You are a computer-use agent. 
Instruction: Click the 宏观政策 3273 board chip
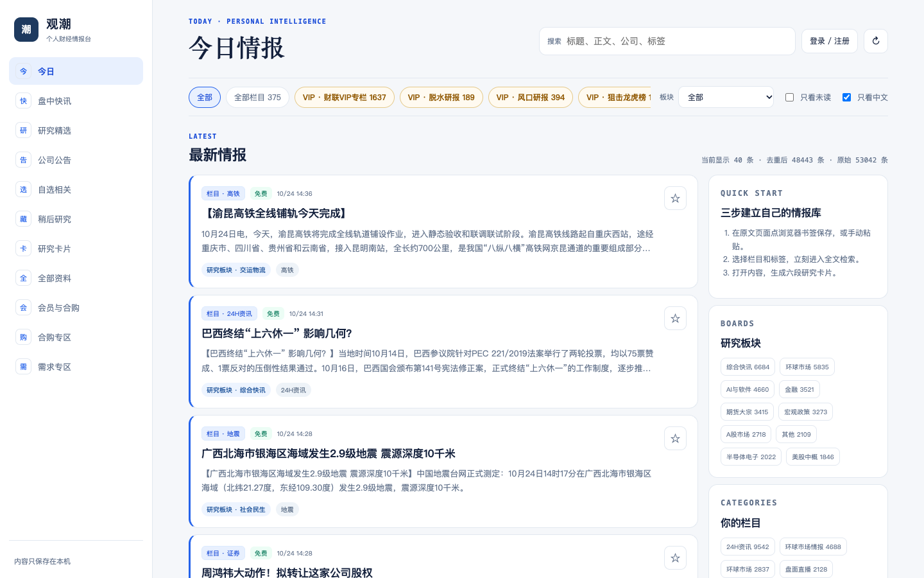click(x=805, y=412)
